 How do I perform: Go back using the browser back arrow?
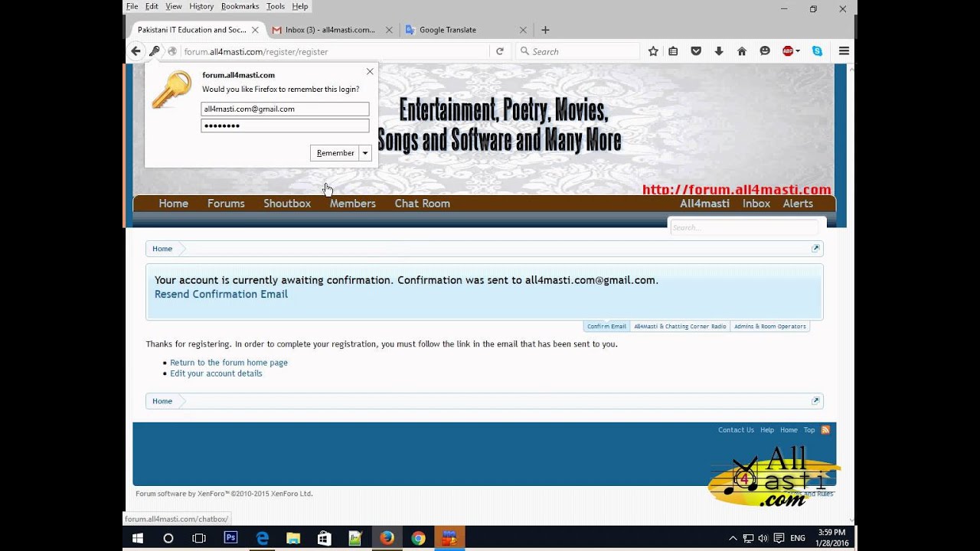[x=136, y=51]
